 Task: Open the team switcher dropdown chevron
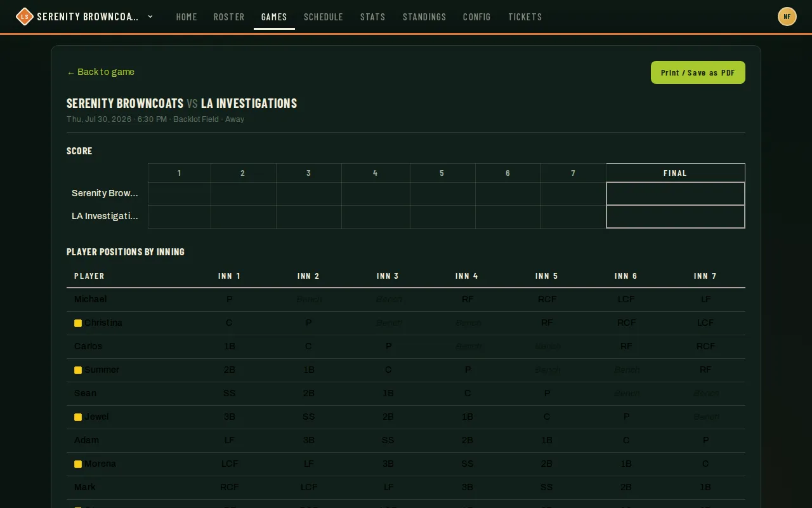click(x=150, y=17)
